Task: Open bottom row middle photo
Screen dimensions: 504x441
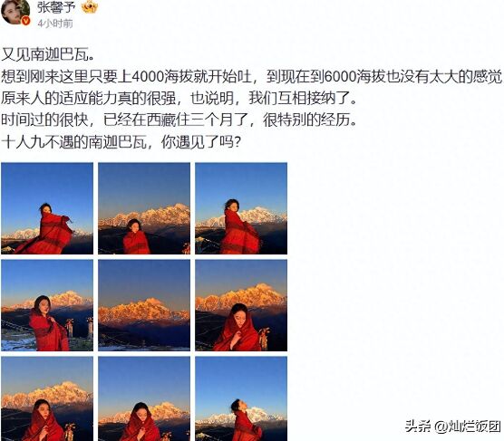Action: 144,399
